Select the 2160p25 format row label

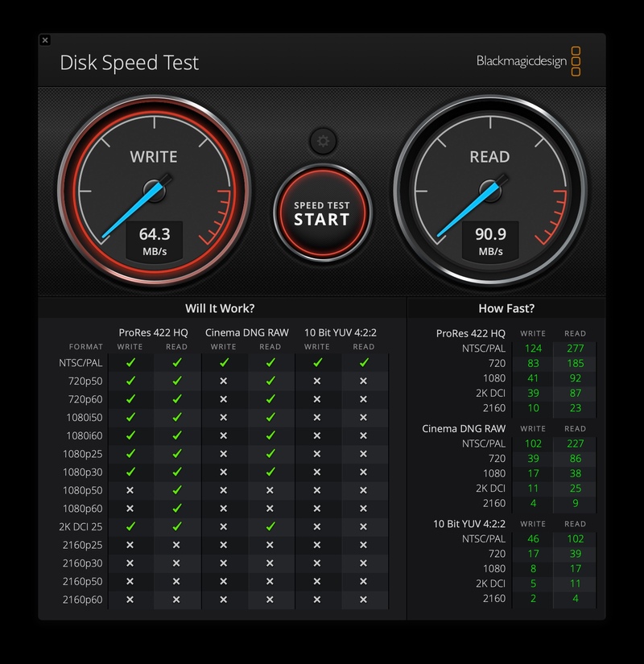click(x=83, y=545)
